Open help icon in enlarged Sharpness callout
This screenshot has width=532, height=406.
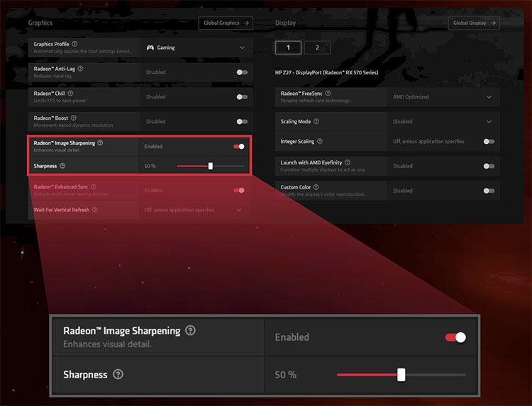(x=118, y=375)
